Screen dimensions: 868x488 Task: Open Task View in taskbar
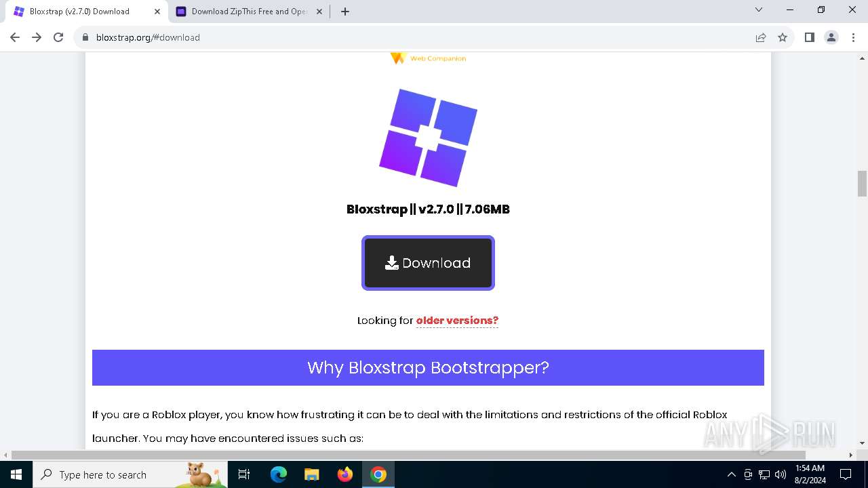coord(244,474)
